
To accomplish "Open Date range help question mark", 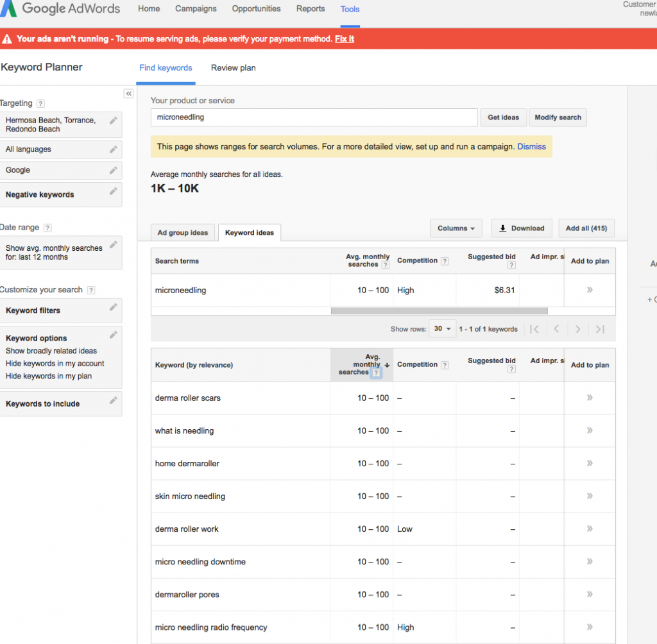I will (x=47, y=228).
